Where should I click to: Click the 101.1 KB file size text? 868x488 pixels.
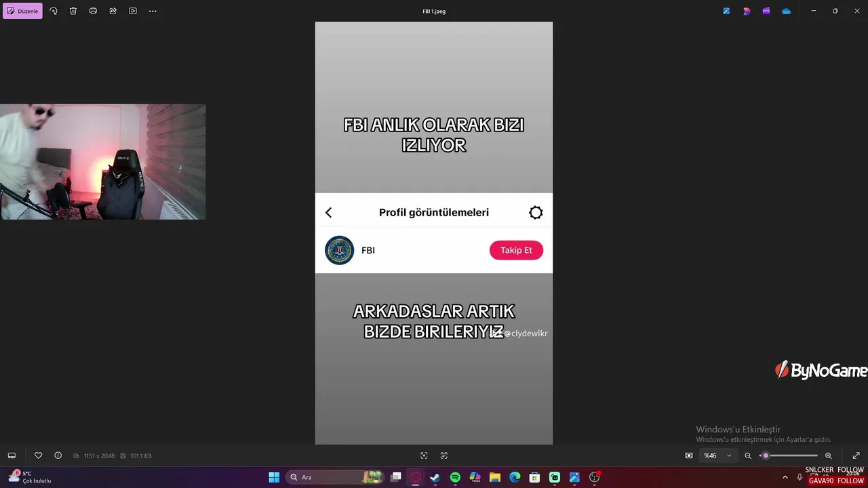tap(141, 456)
